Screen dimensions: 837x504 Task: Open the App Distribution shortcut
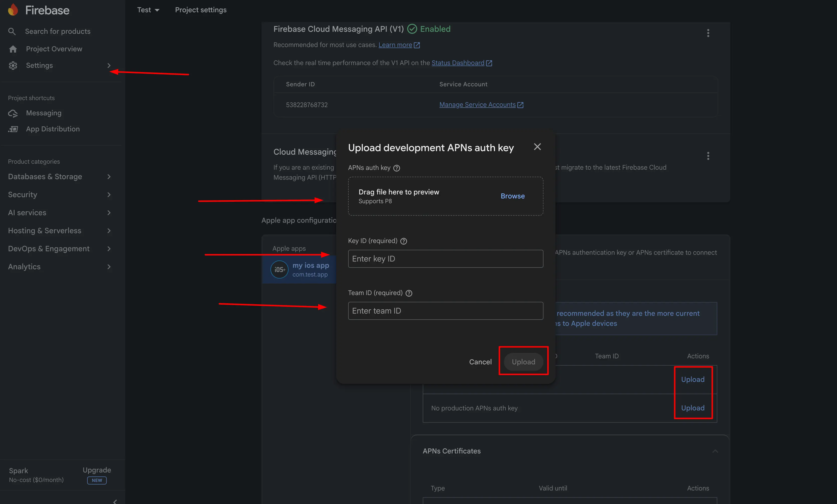(13, 129)
